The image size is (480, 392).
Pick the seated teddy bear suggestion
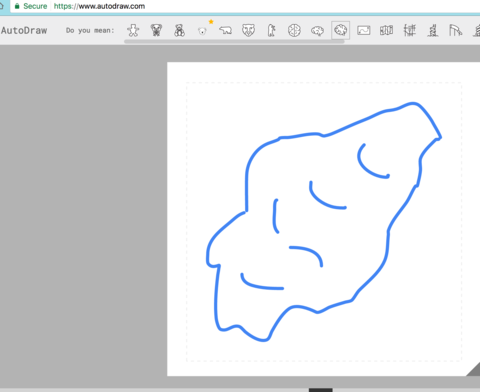coord(180,30)
